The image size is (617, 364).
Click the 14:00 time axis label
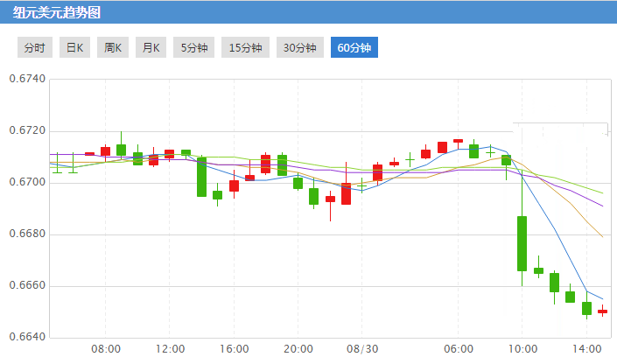pyautogui.click(x=587, y=349)
